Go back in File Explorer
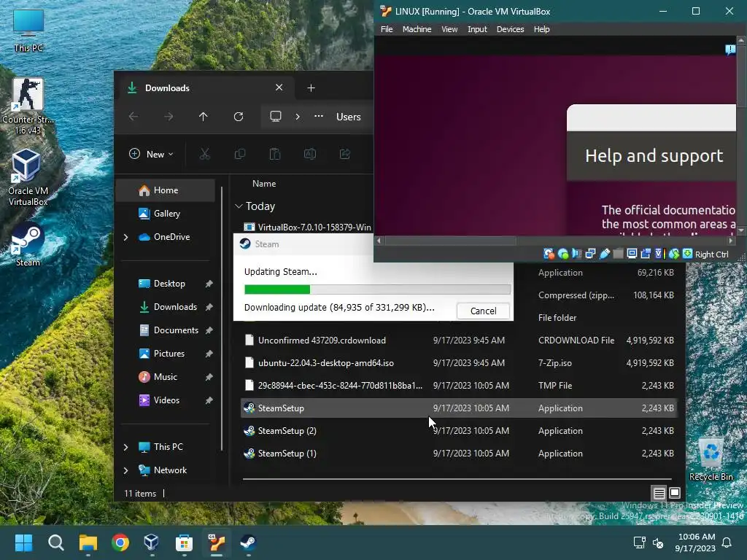747x560 pixels. [x=133, y=117]
